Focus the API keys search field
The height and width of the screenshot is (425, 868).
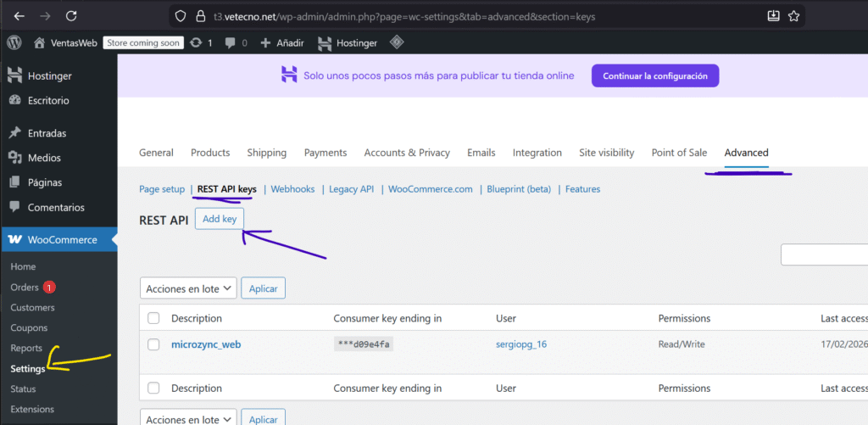click(x=824, y=254)
